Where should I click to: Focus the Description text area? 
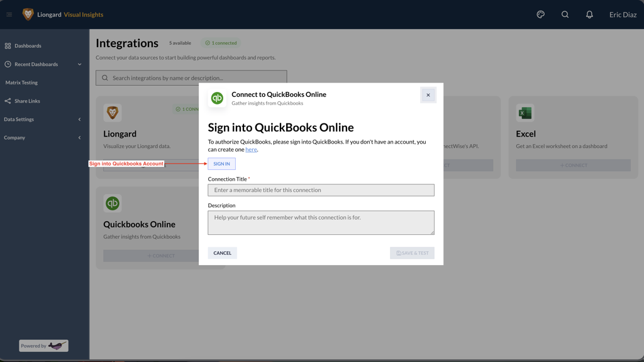tap(321, 222)
